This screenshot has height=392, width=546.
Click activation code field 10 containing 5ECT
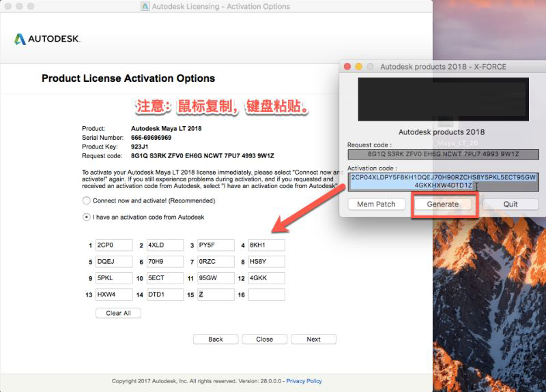165,278
